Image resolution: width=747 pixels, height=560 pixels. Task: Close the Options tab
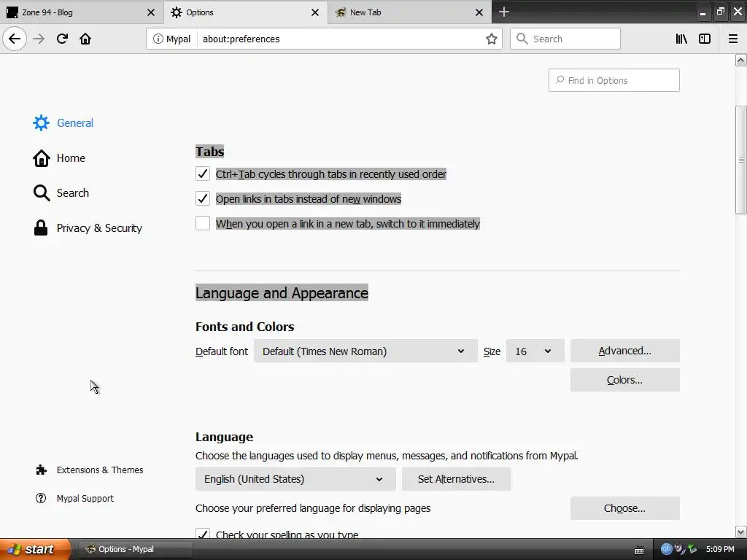315,12
